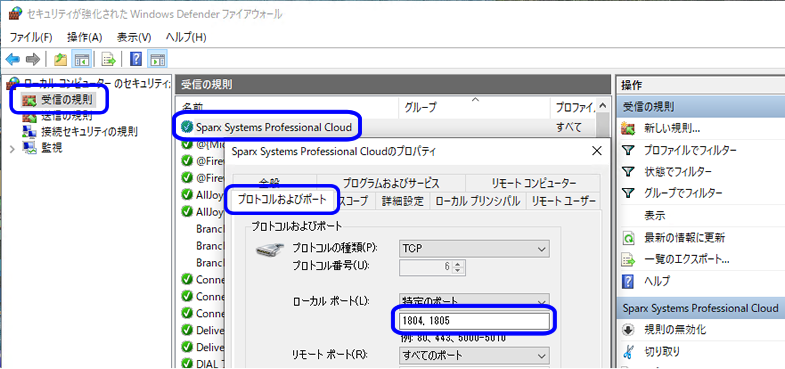Click the グループでフィルター funnel icon
This screenshot has height=369, width=785.
[628, 193]
